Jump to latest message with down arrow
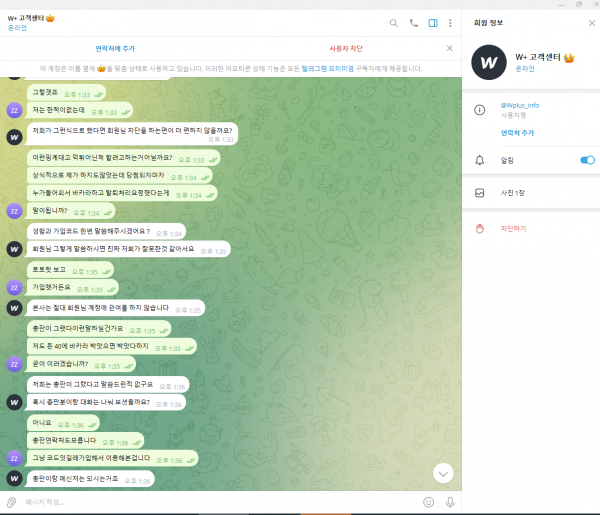600x515 pixels. pos(443,472)
